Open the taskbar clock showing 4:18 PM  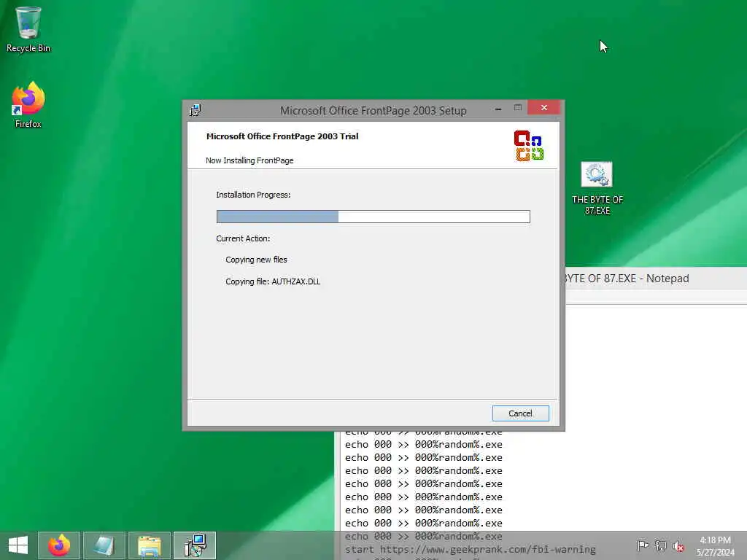[715, 545]
